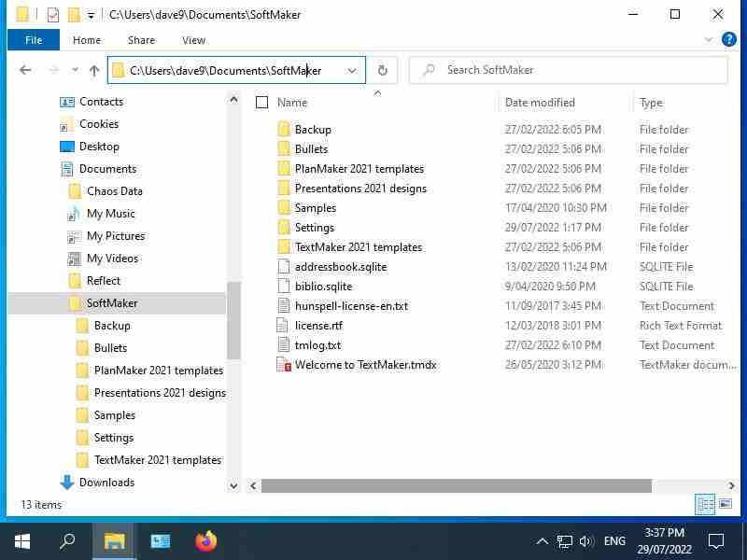Expand the ribbon using the chevron

tap(709, 40)
